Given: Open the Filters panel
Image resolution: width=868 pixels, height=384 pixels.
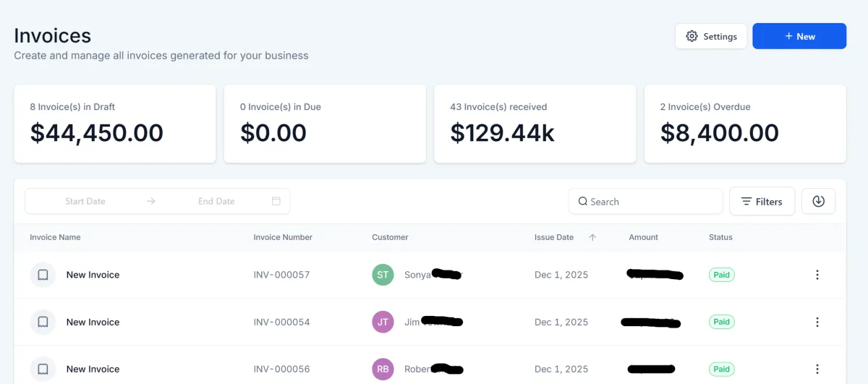Looking at the screenshot, I should 762,202.
